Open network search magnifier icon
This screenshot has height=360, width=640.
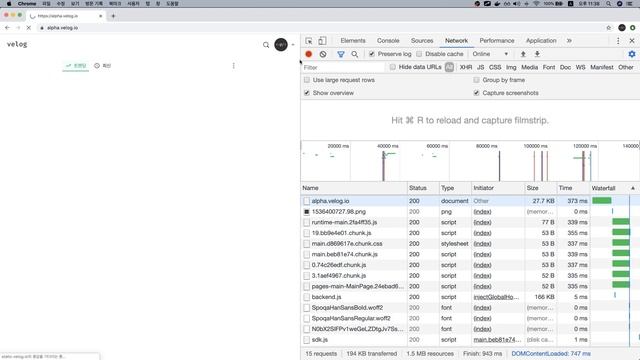click(355, 54)
